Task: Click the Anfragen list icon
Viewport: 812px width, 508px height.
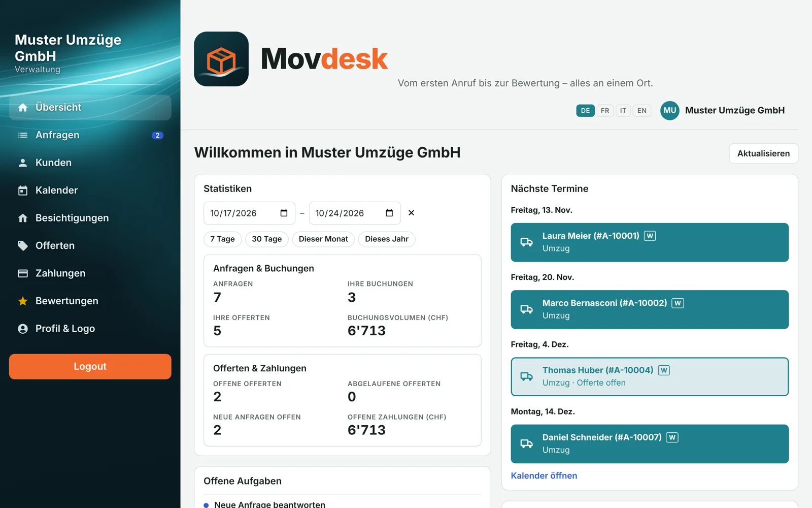Action: pyautogui.click(x=23, y=135)
